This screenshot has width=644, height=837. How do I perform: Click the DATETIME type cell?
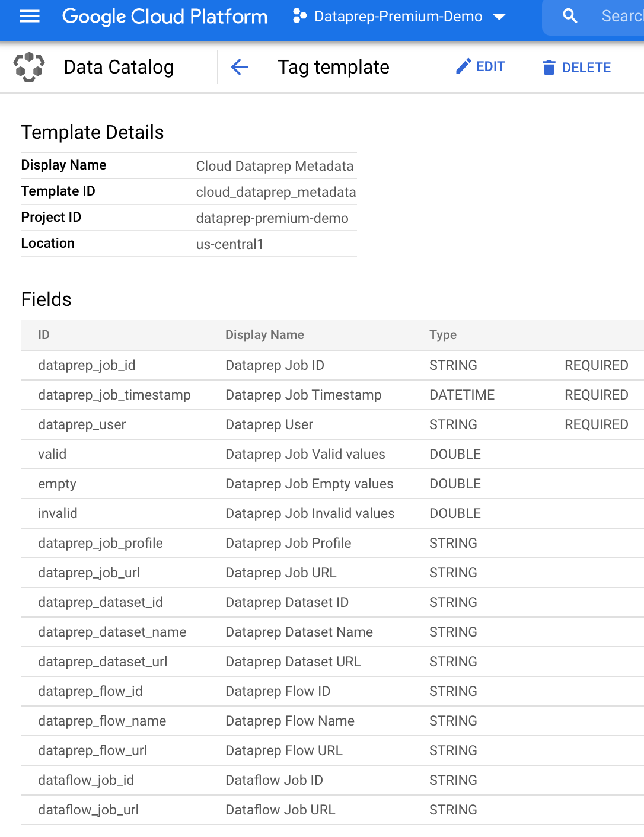462,395
